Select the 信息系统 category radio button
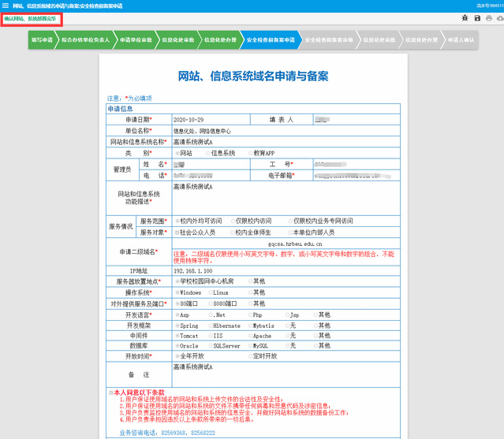Viewport: 504px width, 439px height. (208, 153)
